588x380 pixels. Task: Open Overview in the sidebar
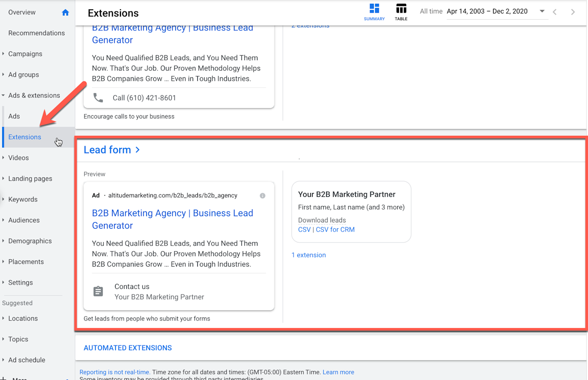pyautogui.click(x=22, y=12)
